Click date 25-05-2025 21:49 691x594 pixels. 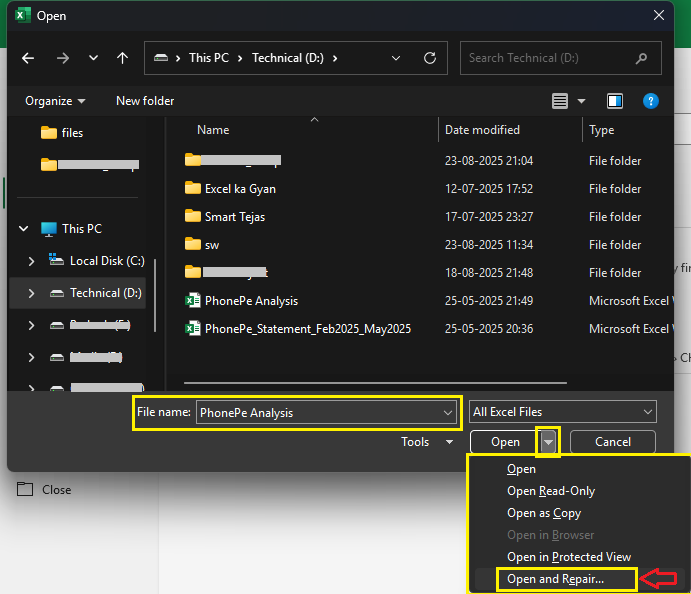pos(489,301)
